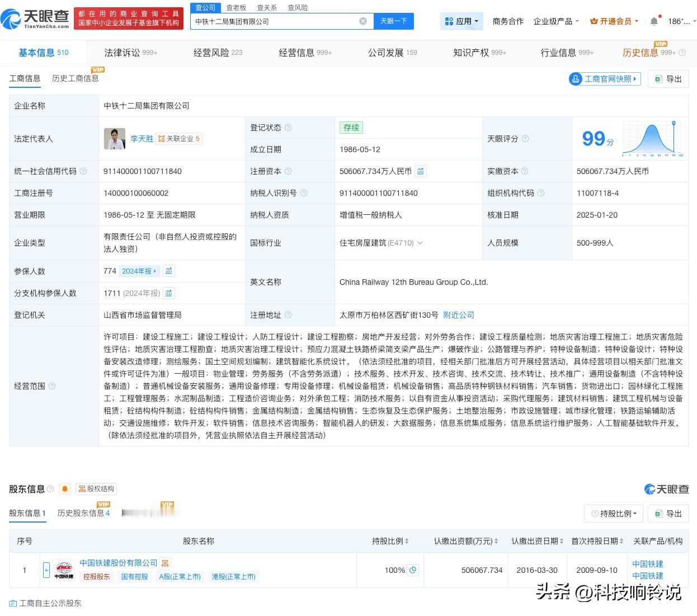697x616 pixels.
Task: Switch to the 经营风险 tab
Action: click(218, 53)
